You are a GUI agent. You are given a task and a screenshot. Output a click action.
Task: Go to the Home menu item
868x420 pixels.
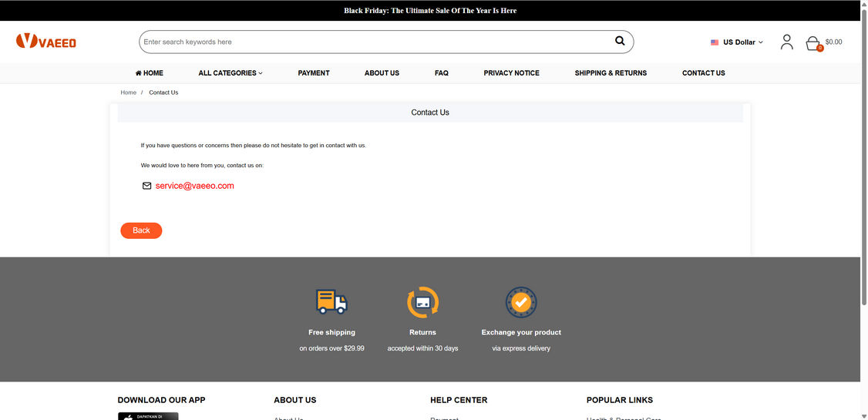(x=150, y=73)
